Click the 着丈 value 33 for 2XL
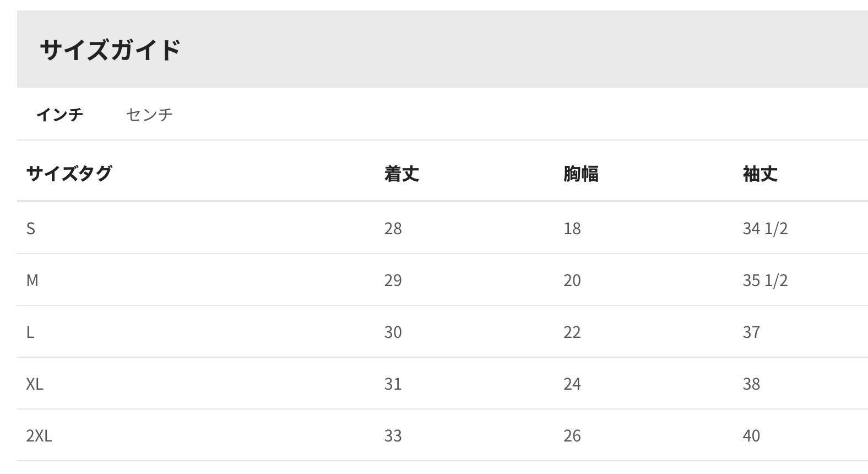Screen dimensions: 868x474 [x=393, y=435]
